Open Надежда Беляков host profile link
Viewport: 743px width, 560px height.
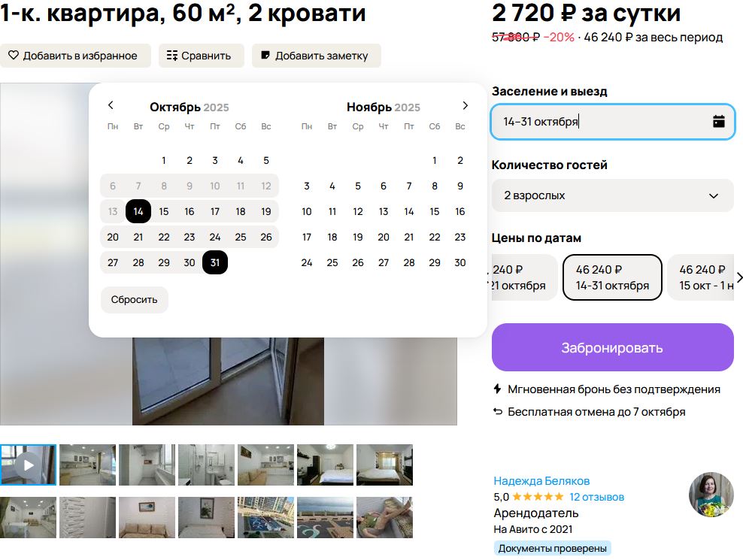point(541,481)
